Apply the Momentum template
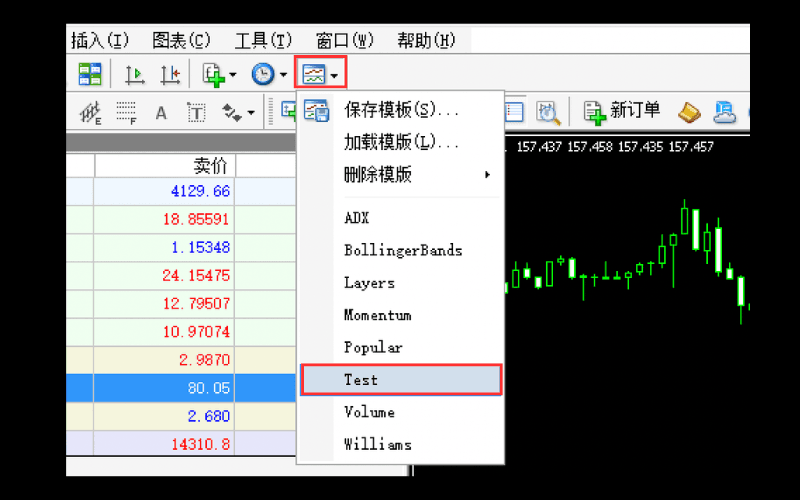The image size is (800, 500). [401, 315]
